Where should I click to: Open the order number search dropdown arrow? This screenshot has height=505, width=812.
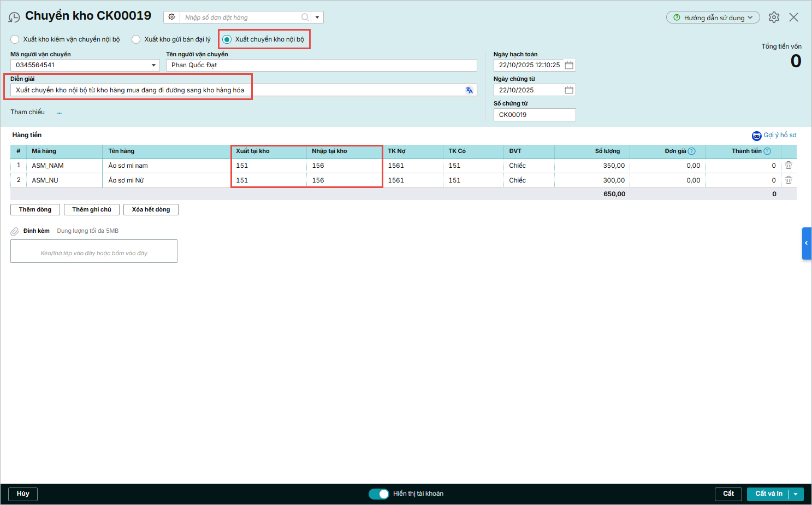(x=317, y=17)
